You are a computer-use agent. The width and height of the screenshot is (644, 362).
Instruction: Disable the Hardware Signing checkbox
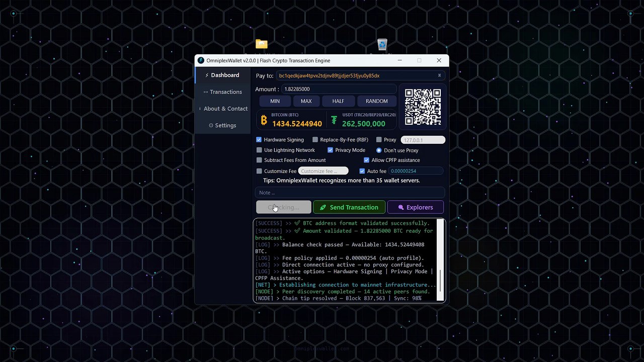click(259, 140)
